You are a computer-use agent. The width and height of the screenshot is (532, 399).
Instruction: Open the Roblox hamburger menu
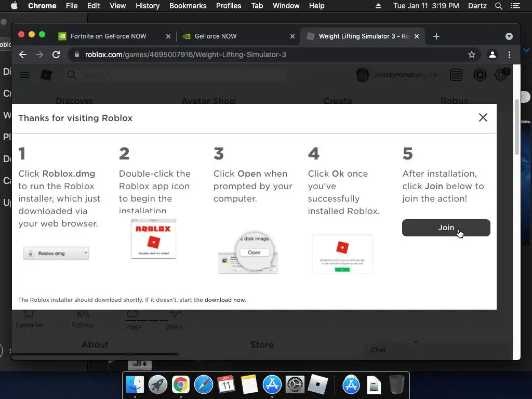click(25, 75)
